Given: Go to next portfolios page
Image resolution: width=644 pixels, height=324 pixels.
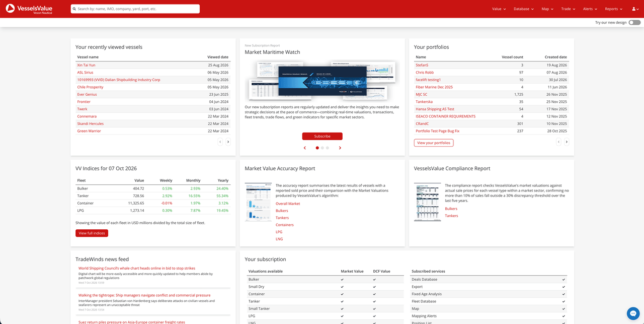Looking at the screenshot, I should [x=567, y=142].
